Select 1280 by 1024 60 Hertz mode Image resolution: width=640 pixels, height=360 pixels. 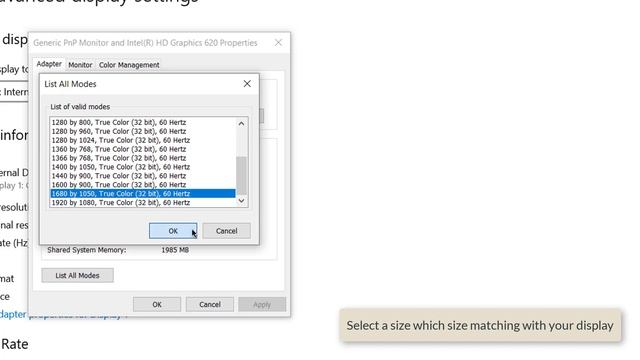click(142, 140)
